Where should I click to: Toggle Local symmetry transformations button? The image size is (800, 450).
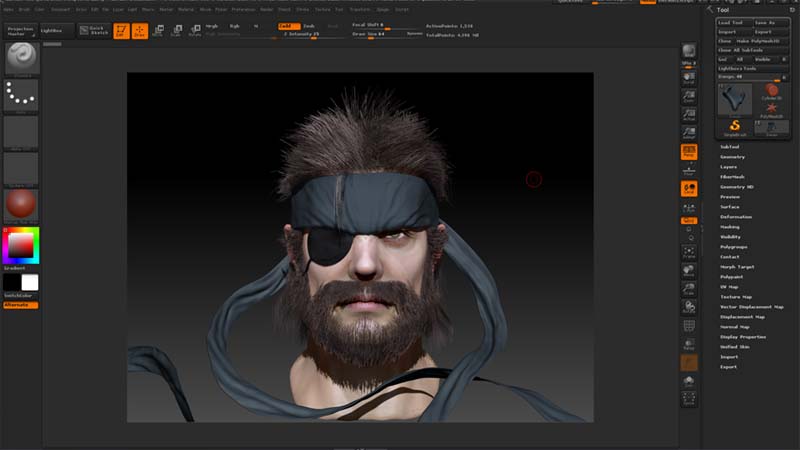(689, 189)
